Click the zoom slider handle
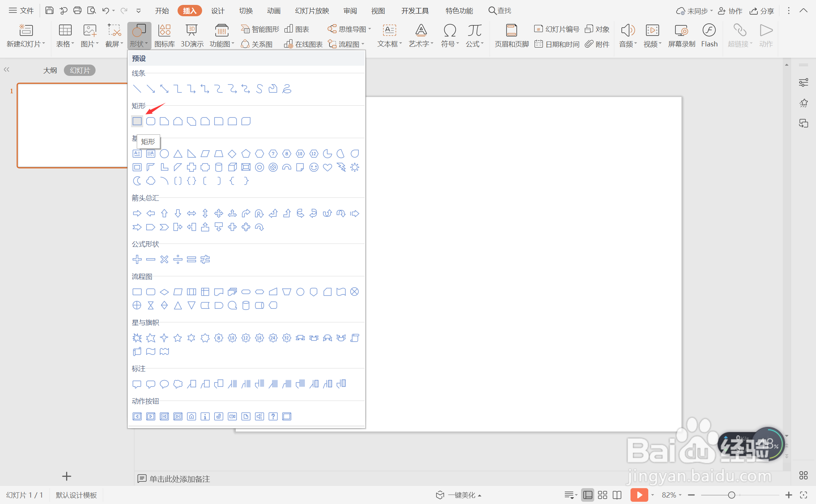Image resolution: width=816 pixels, height=504 pixels. (x=731, y=495)
